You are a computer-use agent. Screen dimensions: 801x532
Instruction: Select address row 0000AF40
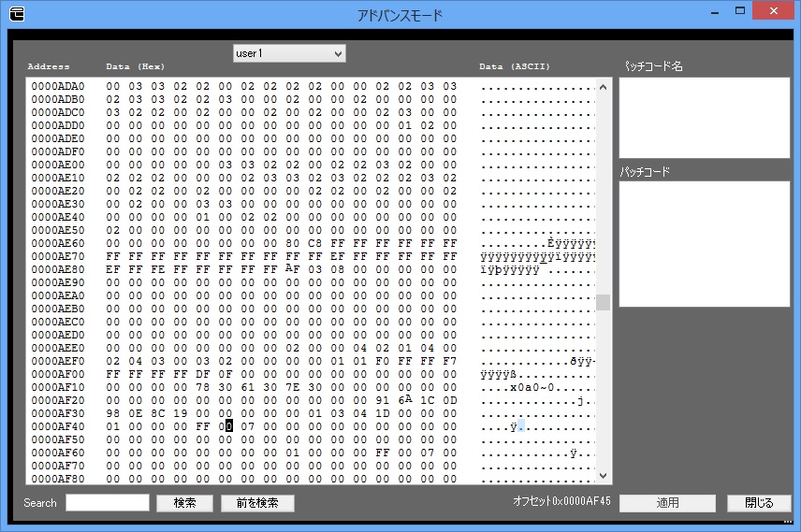click(x=58, y=427)
